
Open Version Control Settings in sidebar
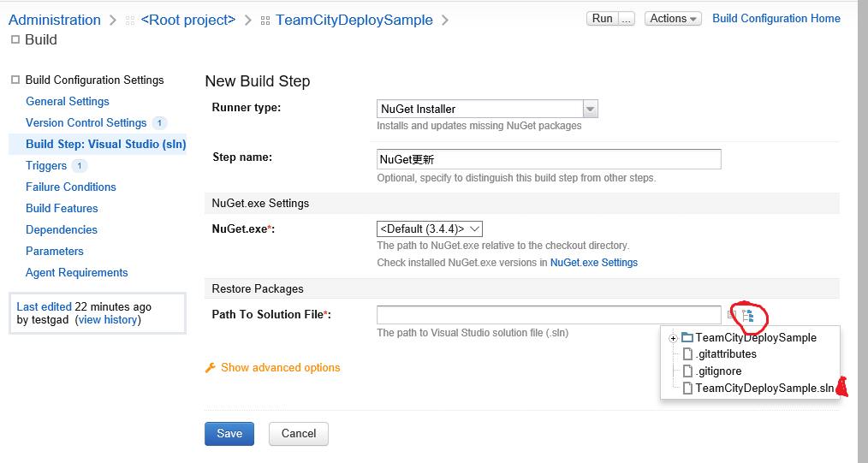coord(86,122)
